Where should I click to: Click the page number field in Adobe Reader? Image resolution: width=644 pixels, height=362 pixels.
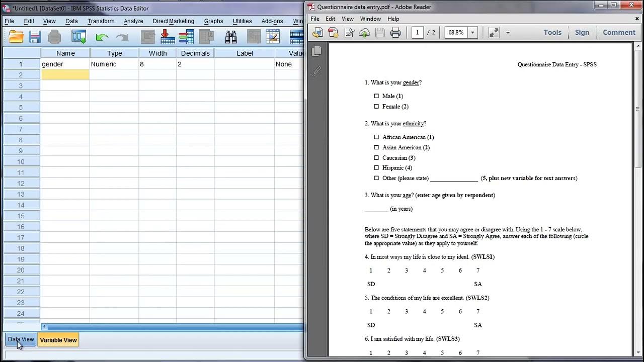coord(417,33)
